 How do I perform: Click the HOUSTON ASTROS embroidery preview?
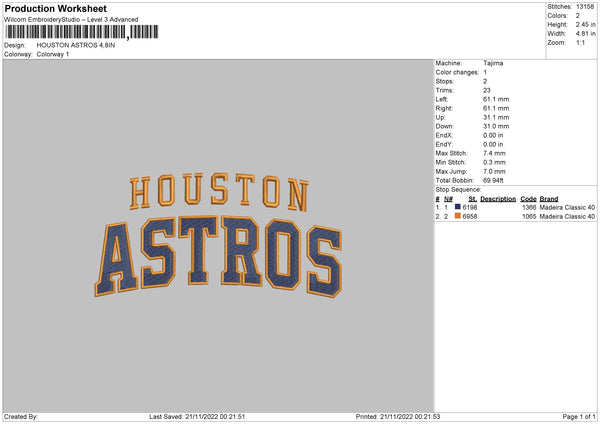218,235
